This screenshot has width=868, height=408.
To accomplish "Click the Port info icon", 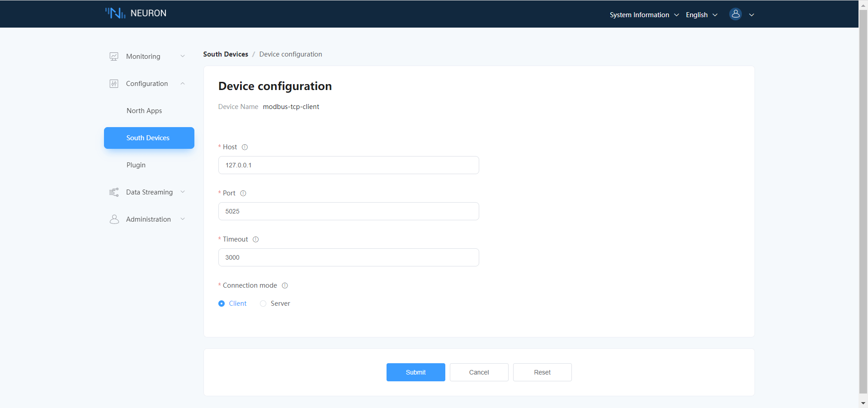I will [243, 193].
